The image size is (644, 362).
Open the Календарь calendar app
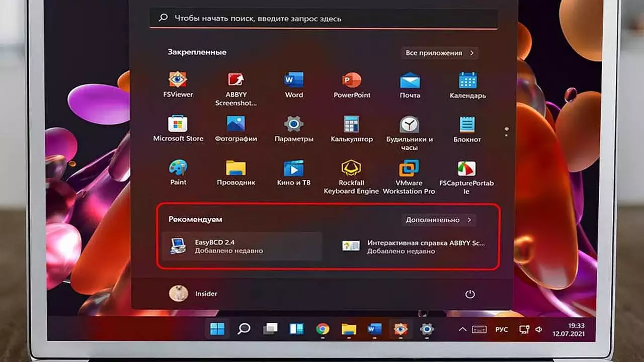point(468,84)
